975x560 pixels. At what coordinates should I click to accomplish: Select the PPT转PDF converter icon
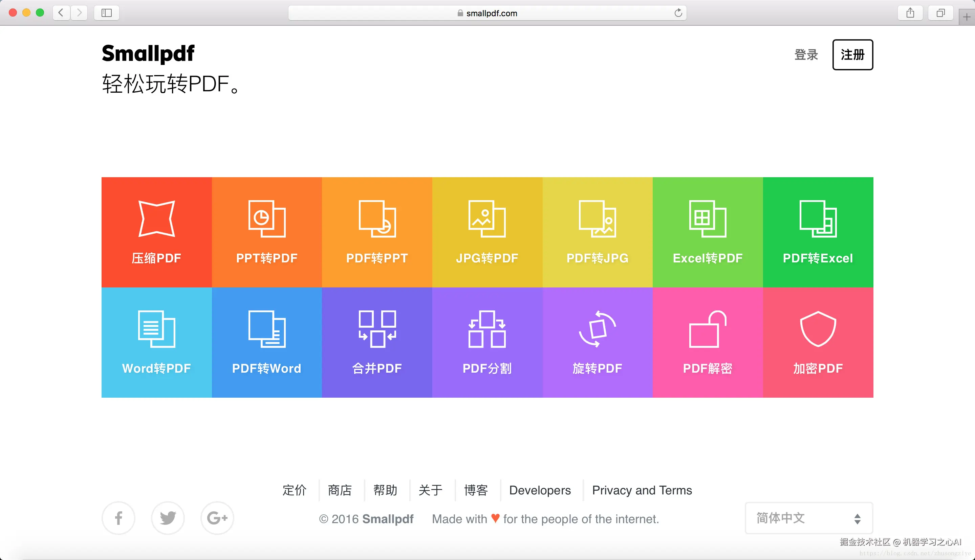266,218
